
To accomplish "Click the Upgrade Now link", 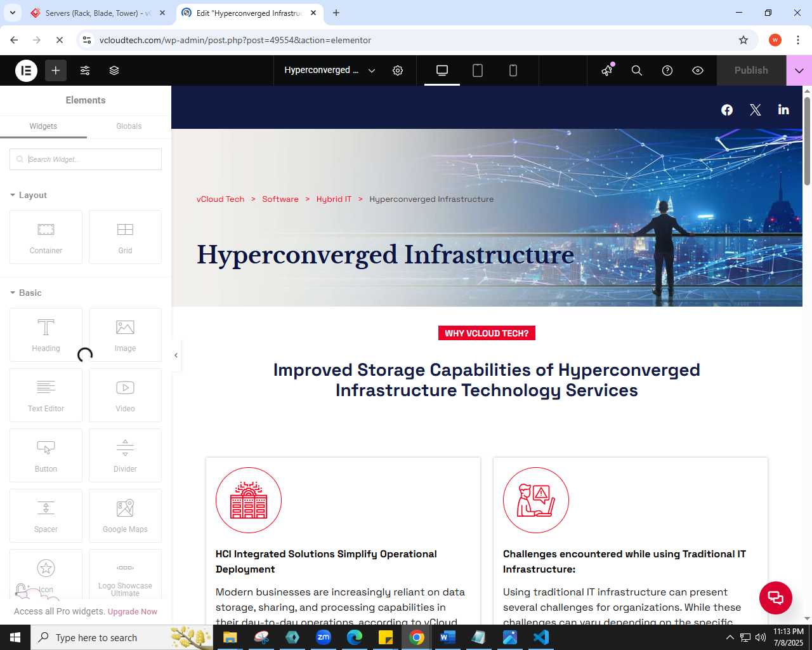I will pyautogui.click(x=133, y=612).
